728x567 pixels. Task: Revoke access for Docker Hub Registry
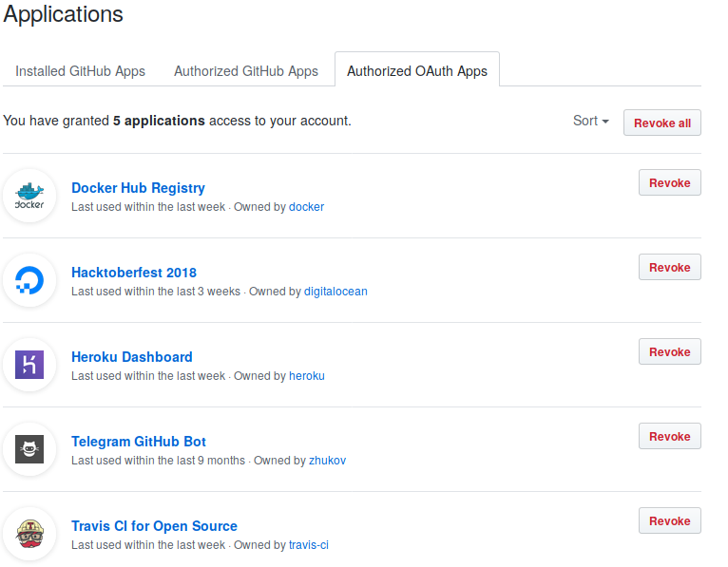click(669, 182)
